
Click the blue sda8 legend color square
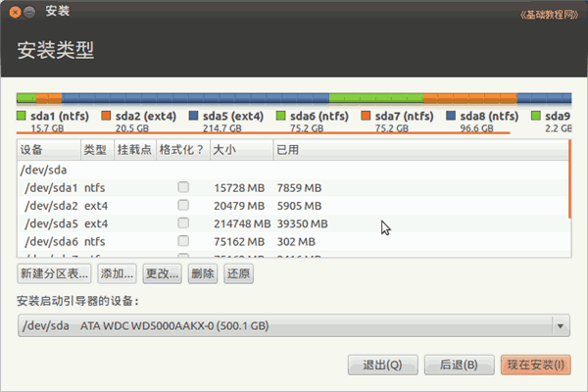pos(451,116)
